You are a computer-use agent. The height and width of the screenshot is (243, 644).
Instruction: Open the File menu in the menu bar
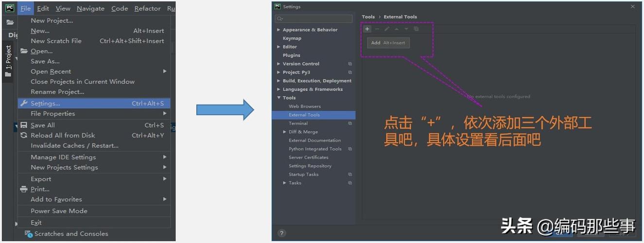click(x=25, y=8)
